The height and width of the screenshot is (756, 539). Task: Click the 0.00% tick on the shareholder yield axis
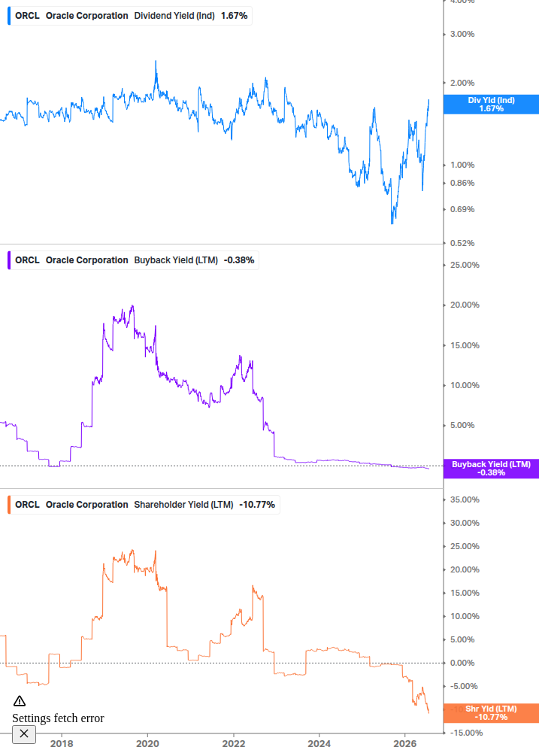462,663
